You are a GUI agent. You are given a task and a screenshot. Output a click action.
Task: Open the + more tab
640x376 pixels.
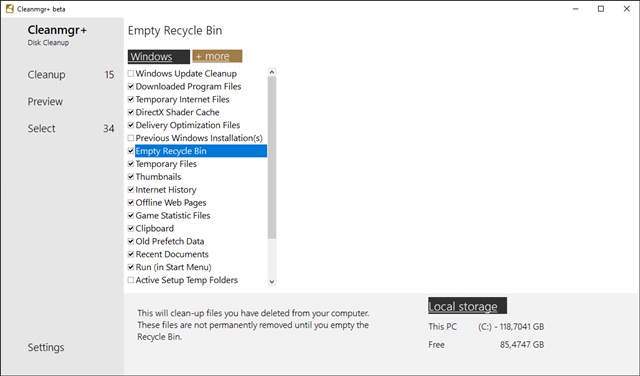217,56
